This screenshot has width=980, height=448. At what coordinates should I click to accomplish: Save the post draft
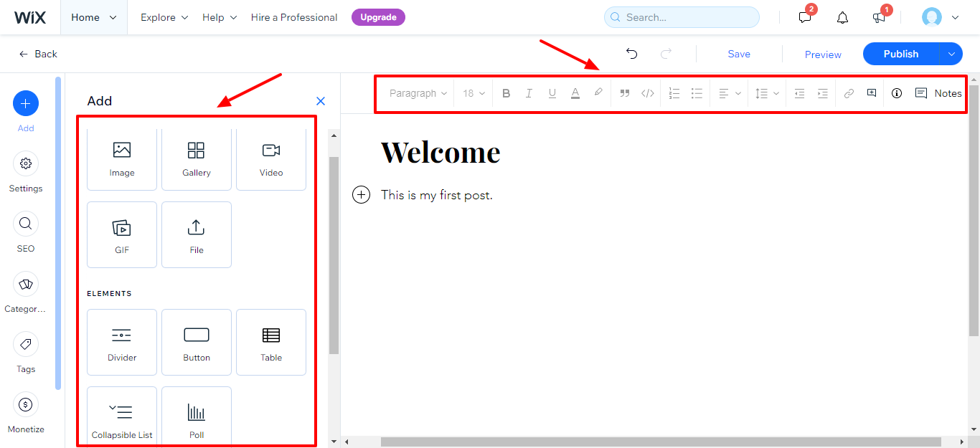click(739, 54)
